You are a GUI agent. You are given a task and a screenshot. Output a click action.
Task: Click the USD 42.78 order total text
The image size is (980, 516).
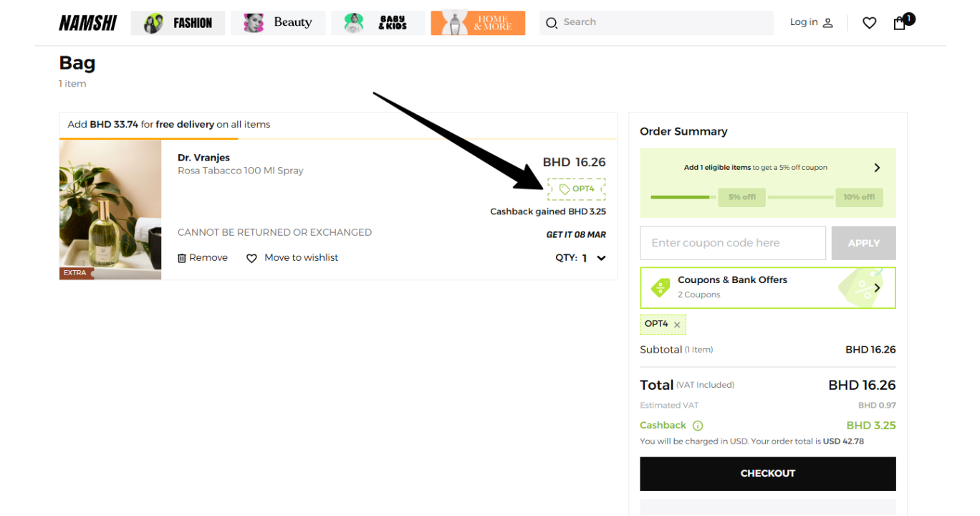point(844,441)
